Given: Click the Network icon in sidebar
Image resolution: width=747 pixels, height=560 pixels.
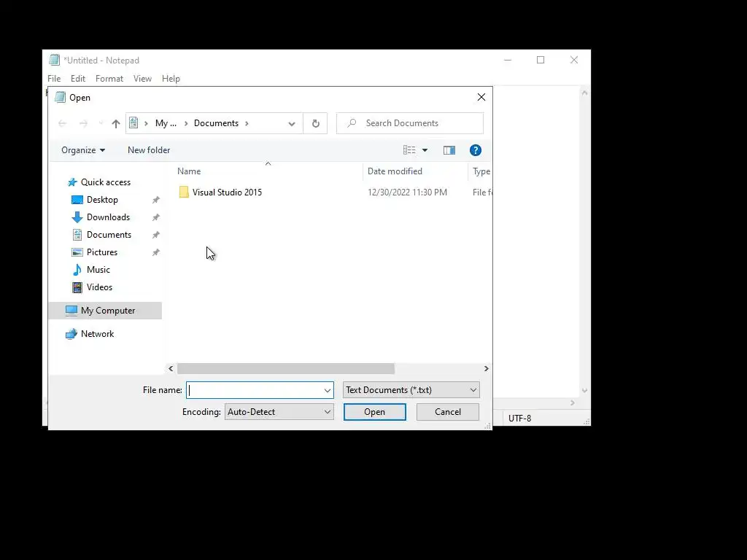Looking at the screenshot, I should (x=71, y=334).
